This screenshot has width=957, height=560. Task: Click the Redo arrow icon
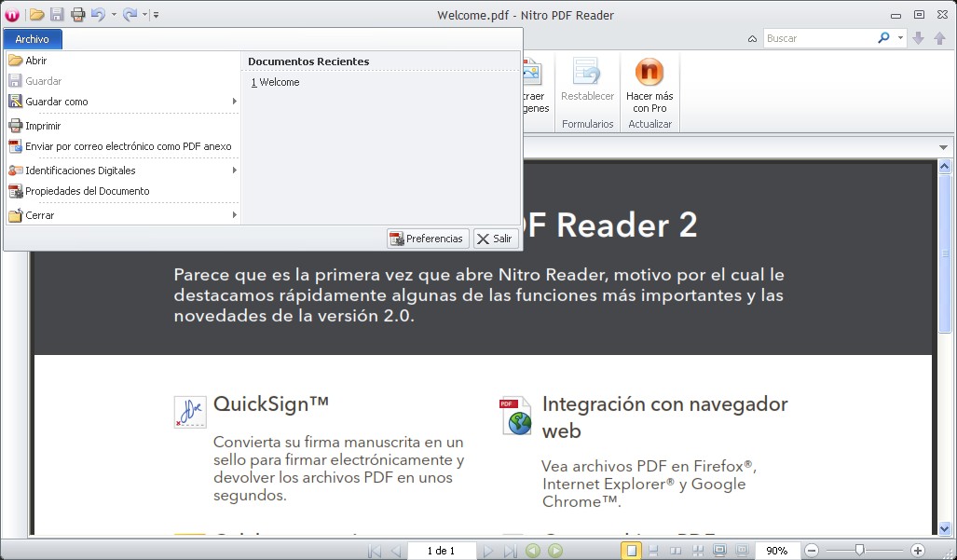130,15
